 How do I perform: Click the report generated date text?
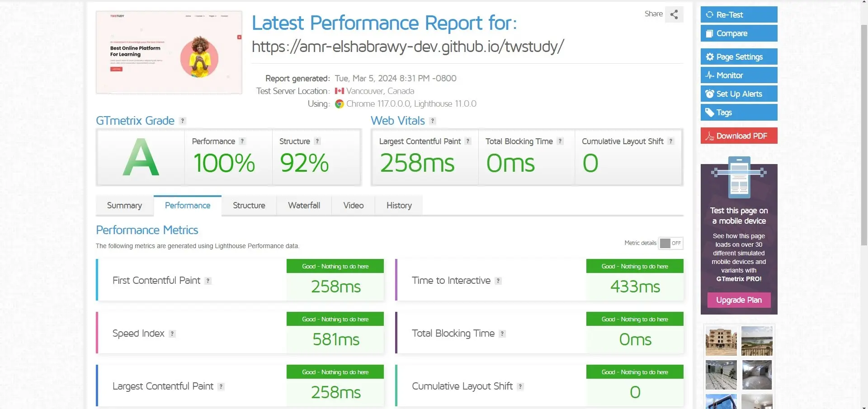(396, 78)
